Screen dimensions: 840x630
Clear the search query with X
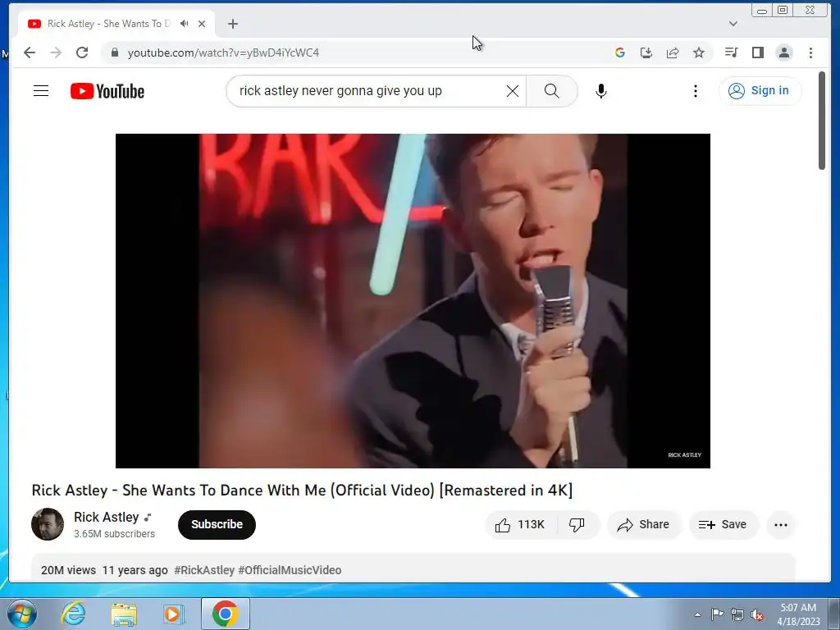coord(513,91)
